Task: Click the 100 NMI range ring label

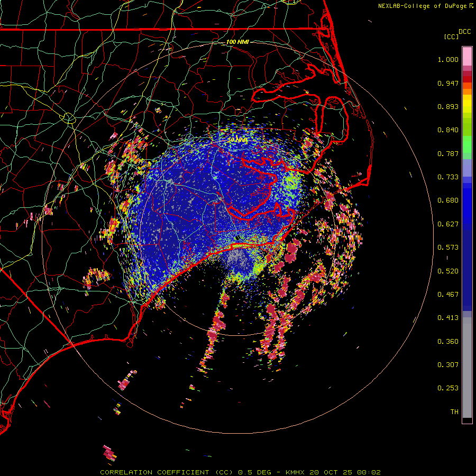Action: [x=237, y=42]
